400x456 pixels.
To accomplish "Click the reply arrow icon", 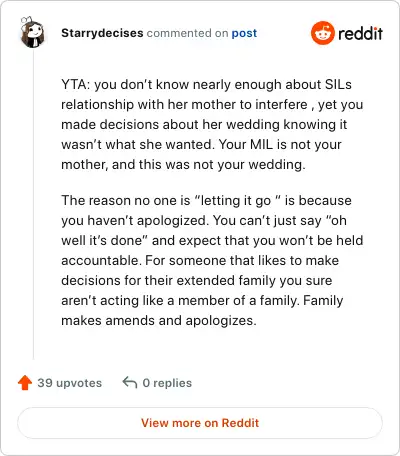I will tap(130, 383).
